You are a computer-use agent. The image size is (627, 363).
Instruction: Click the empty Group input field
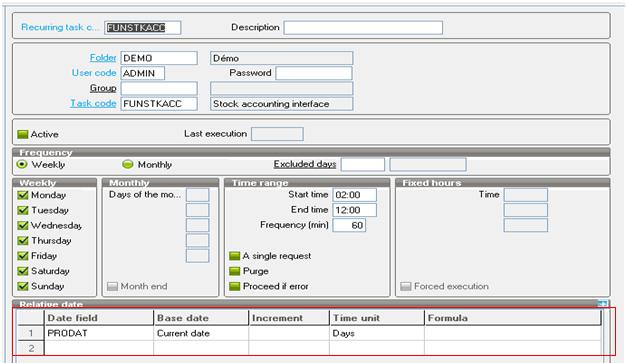[x=159, y=88]
